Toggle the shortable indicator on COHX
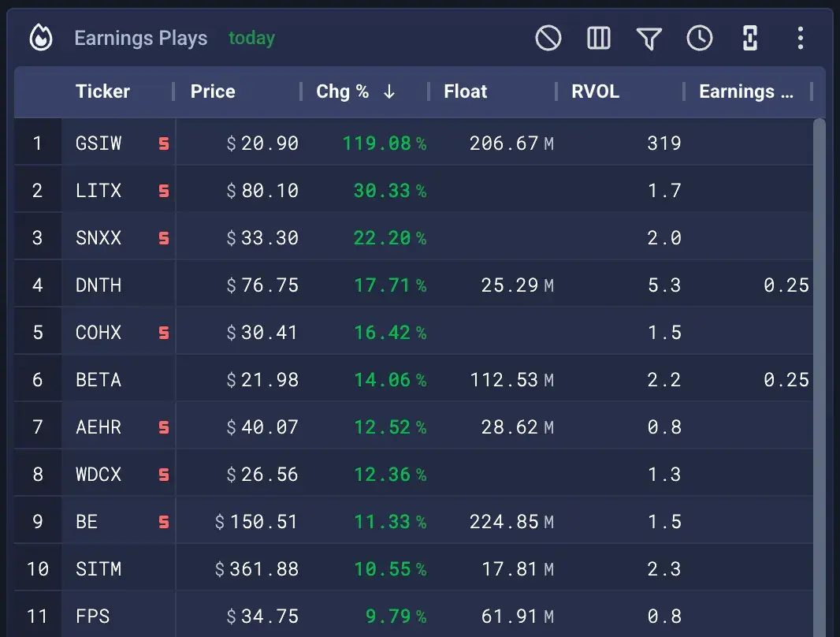840x637 pixels. [x=162, y=332]
